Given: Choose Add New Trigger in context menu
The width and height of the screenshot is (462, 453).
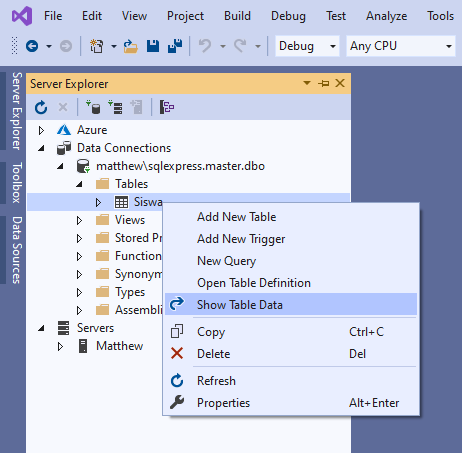Looking at the screenshot, I should (x=291, y=239).
